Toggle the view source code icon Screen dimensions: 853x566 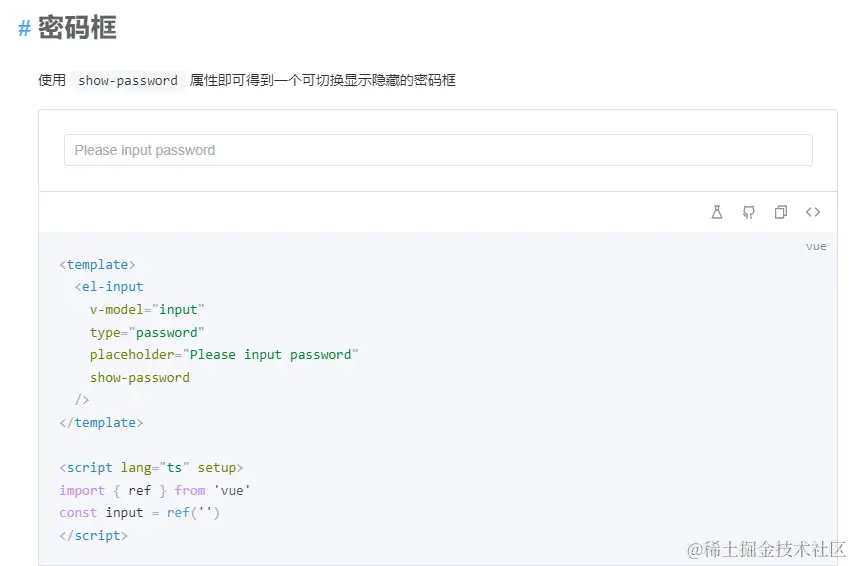tap(813, 212)
